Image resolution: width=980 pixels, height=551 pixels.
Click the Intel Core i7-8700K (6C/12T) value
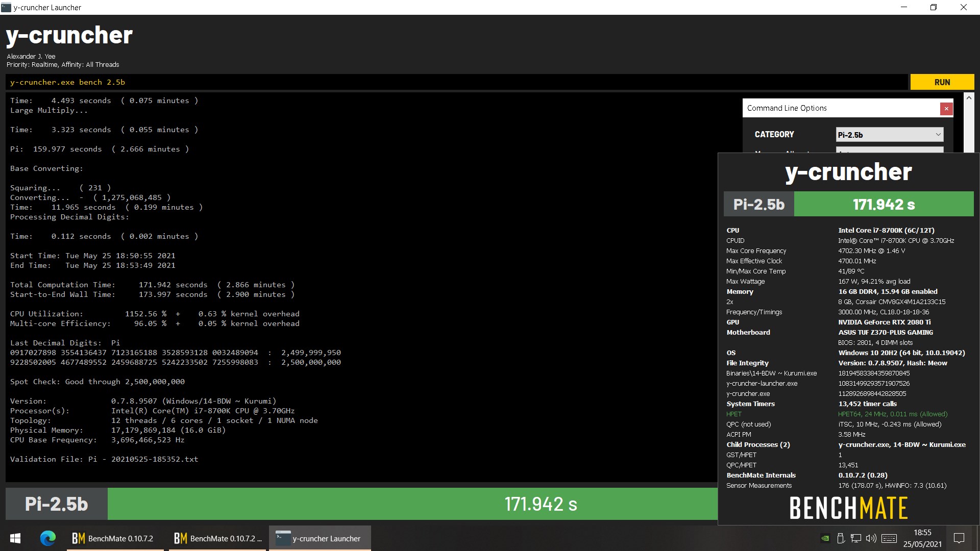[886, 230]
